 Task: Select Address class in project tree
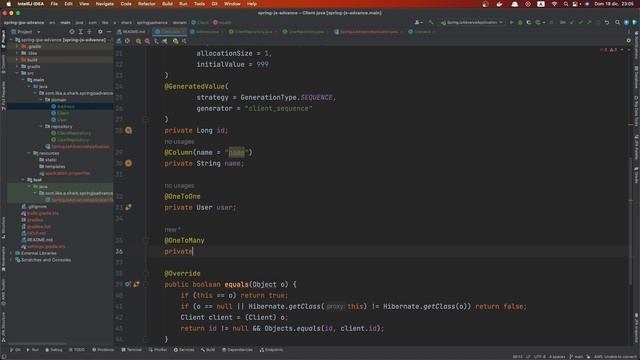click(65, 107)
